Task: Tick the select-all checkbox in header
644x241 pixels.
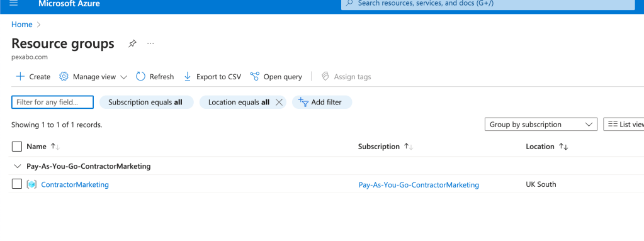Action: coord(17,147)
